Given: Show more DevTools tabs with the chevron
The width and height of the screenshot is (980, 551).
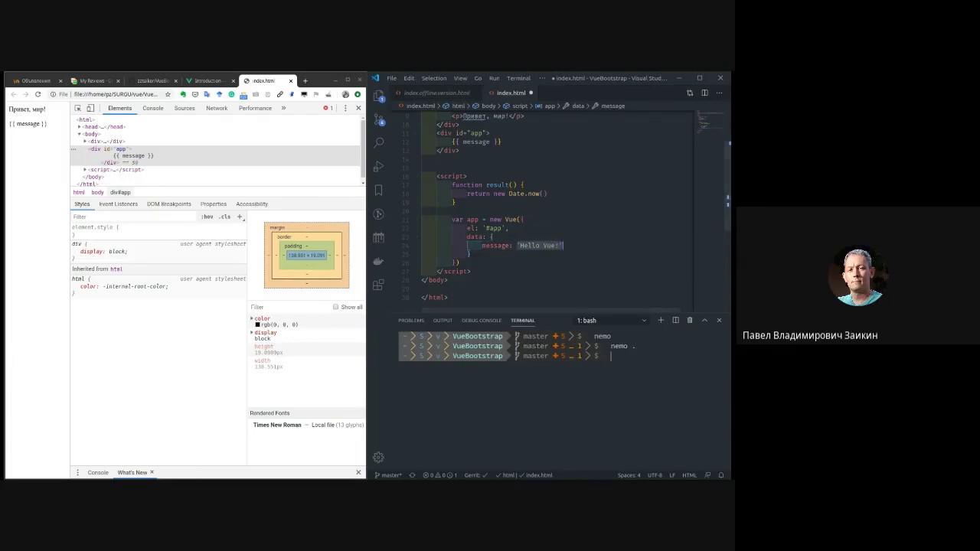Looking at the screenshot, I should click(x=283, y=108).
